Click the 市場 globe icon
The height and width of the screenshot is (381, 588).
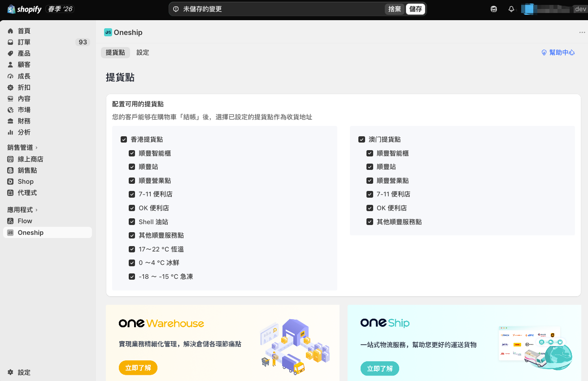point(10,110)
